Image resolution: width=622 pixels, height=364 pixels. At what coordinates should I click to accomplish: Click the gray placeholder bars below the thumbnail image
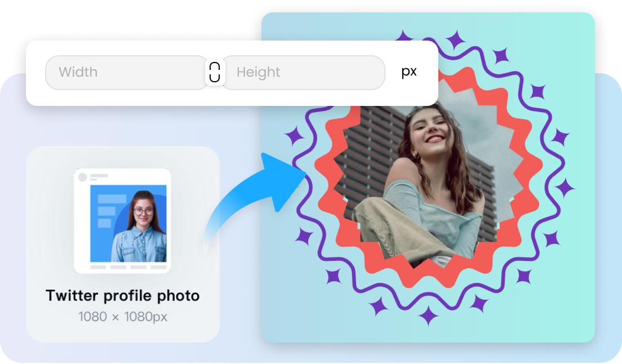[122, 267]
